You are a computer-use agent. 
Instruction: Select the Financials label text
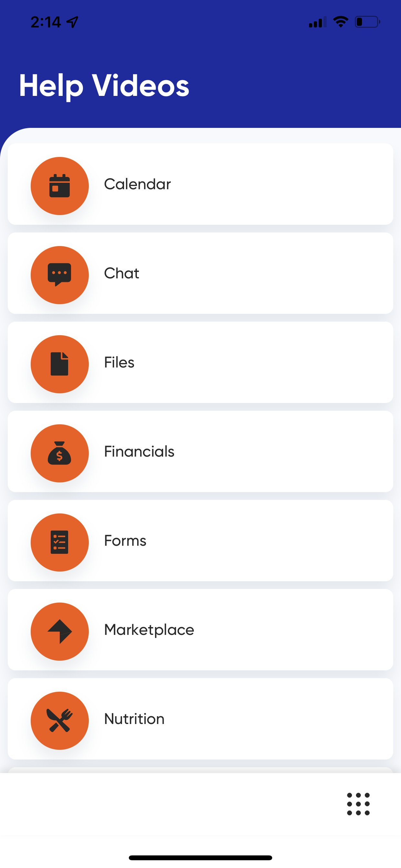click(x=139, y=451)
